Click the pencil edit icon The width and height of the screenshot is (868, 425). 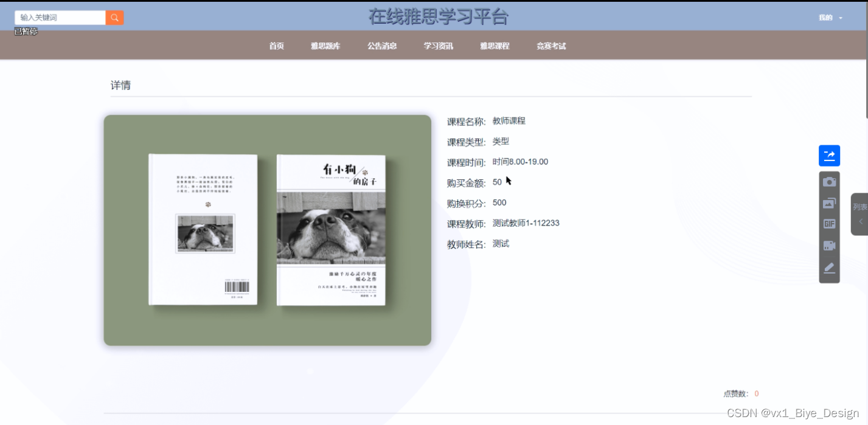pyautogui.click(x=829, y=268)
